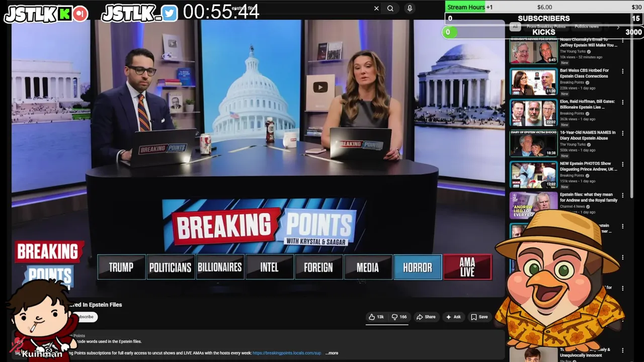Click '10k views • 52 minutes ago' text

click(x=581, y=57)
